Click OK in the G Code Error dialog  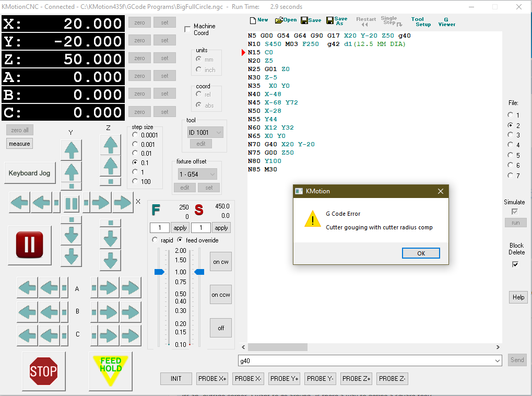tap(421, 253)
